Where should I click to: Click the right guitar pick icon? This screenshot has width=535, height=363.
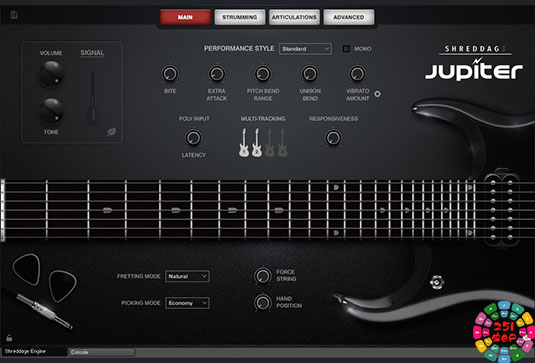click(62, 286)
